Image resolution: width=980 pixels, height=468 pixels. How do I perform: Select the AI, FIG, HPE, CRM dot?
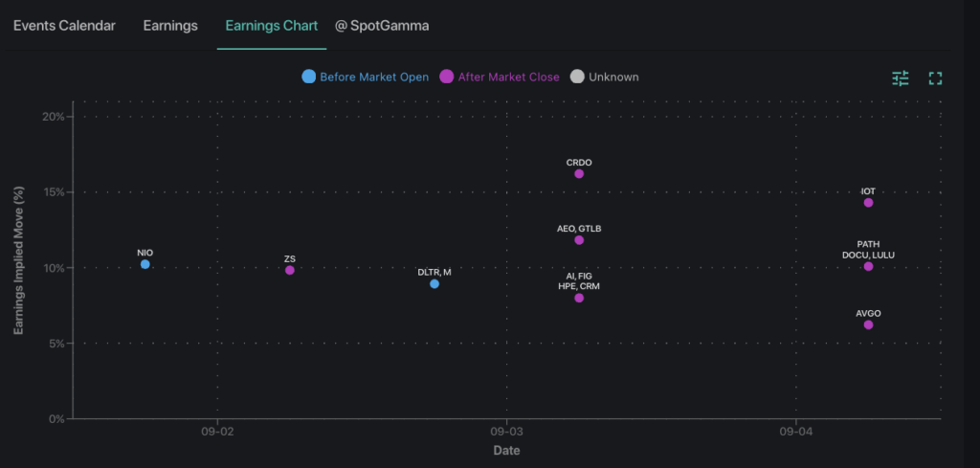coord(579,298)
